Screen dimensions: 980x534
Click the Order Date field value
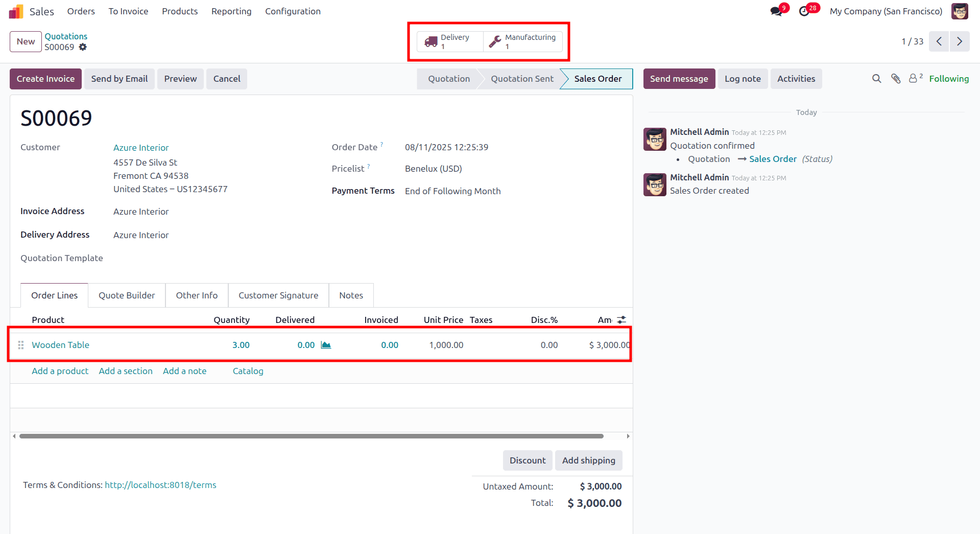click(446, 147)
